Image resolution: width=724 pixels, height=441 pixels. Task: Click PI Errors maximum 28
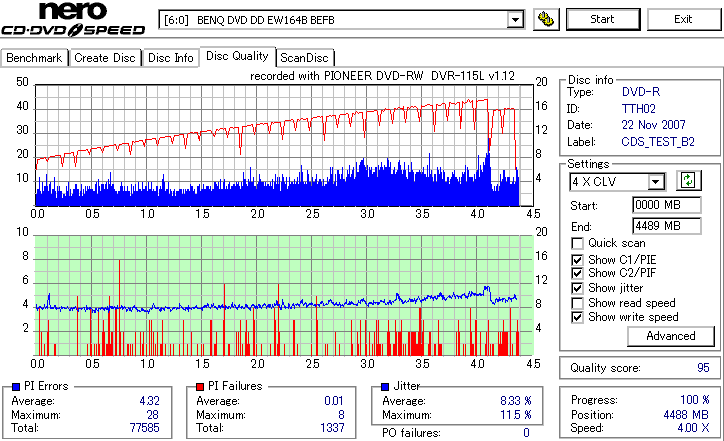(x=152, y=415)
